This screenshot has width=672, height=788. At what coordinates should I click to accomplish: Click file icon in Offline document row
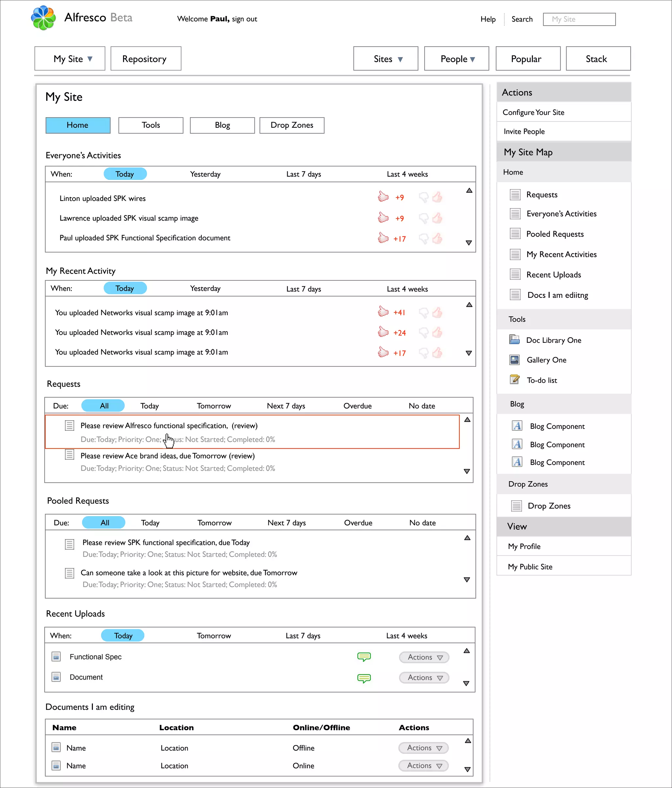pyautogui.click(x=56, y=747)
